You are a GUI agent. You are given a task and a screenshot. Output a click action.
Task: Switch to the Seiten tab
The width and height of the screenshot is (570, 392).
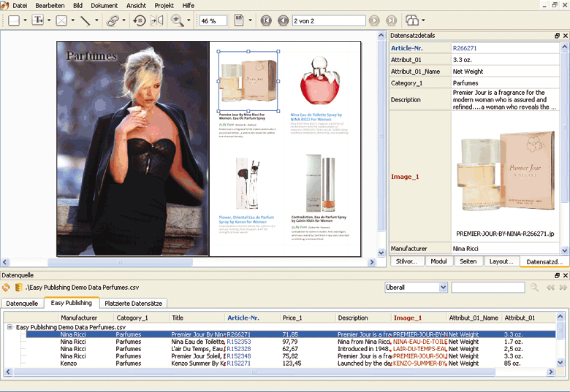click(x=468, y=261)
